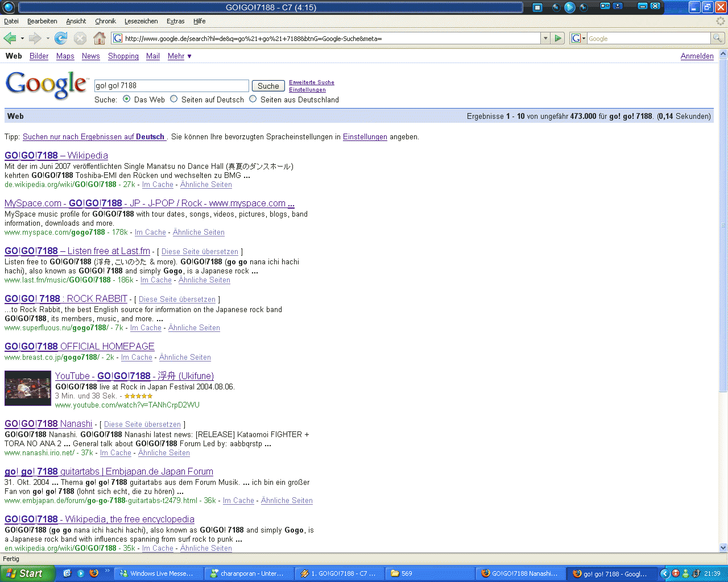Select the Seiten auf Deutsch radio button
Viewport: 728px width, 582px height.
[174, 99]
